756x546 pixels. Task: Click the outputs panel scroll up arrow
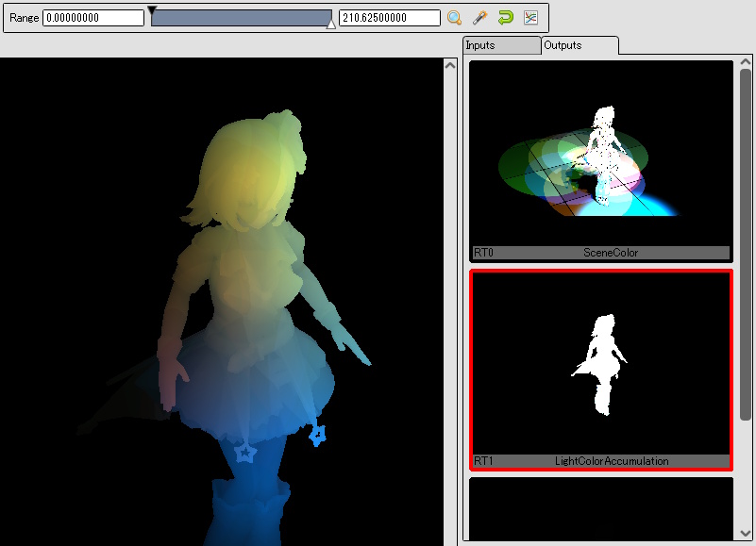coord(746,61)
